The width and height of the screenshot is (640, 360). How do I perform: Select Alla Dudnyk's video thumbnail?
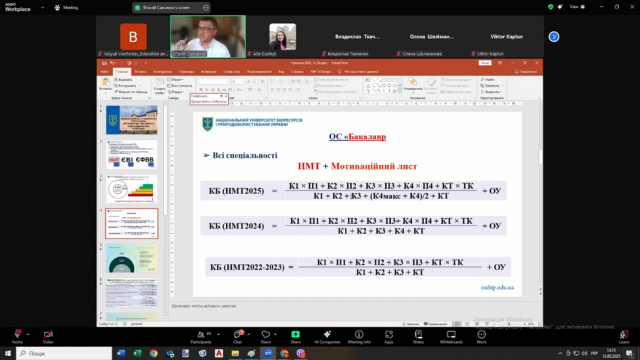[282, 37]
